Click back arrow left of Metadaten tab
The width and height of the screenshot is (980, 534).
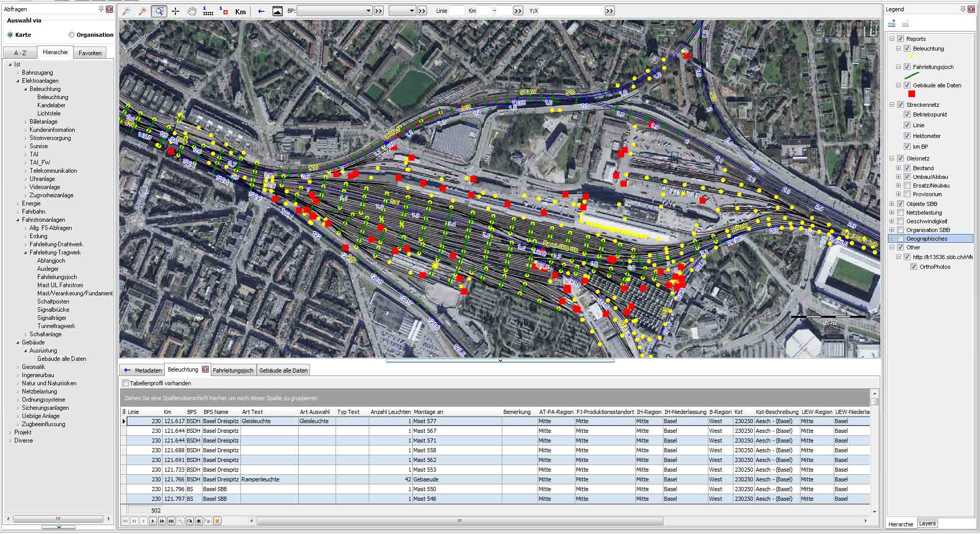127,370
